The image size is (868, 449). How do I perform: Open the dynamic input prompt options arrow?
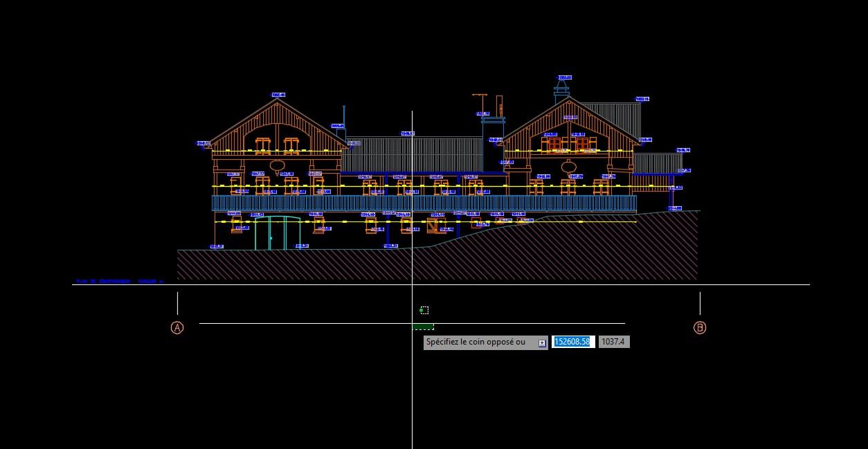pyautogui.click(x=542, y=342)
